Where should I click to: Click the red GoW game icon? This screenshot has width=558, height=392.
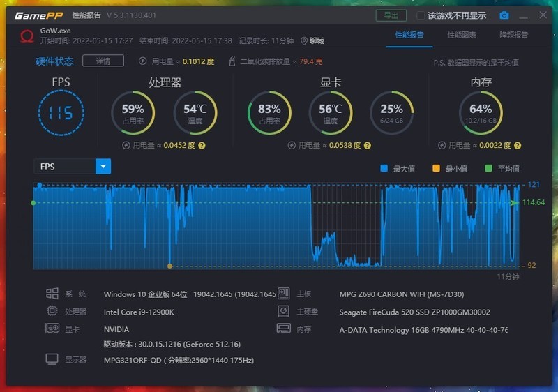(27, 36)
